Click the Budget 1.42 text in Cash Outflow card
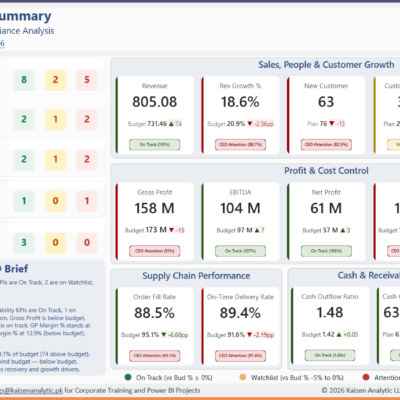The image size is (400, 400). pyautogui.click(x=318, y=334)
